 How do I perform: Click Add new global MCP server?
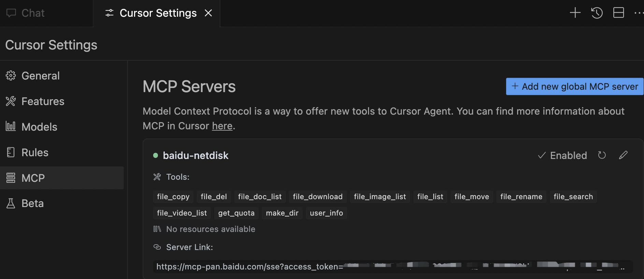[x=575, y=87]
